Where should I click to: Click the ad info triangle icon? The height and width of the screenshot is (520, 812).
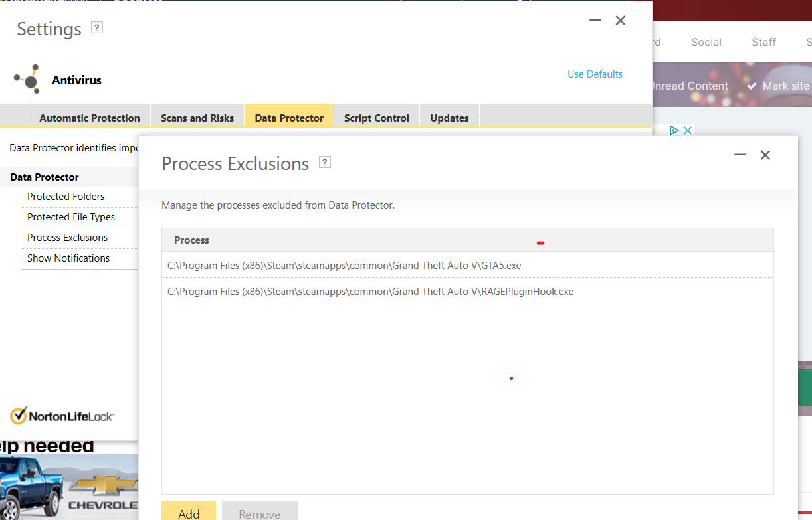[x=674, y=130]
